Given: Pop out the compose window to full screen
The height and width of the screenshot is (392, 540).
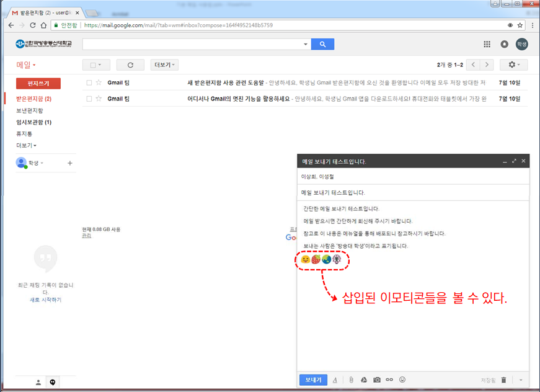Looking at the screenshot, I should (514, 161).
